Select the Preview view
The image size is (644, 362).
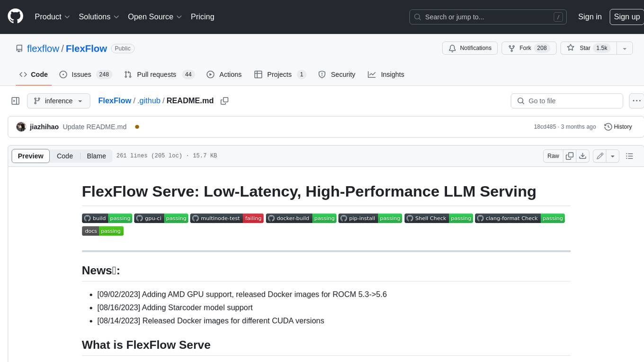31,156
